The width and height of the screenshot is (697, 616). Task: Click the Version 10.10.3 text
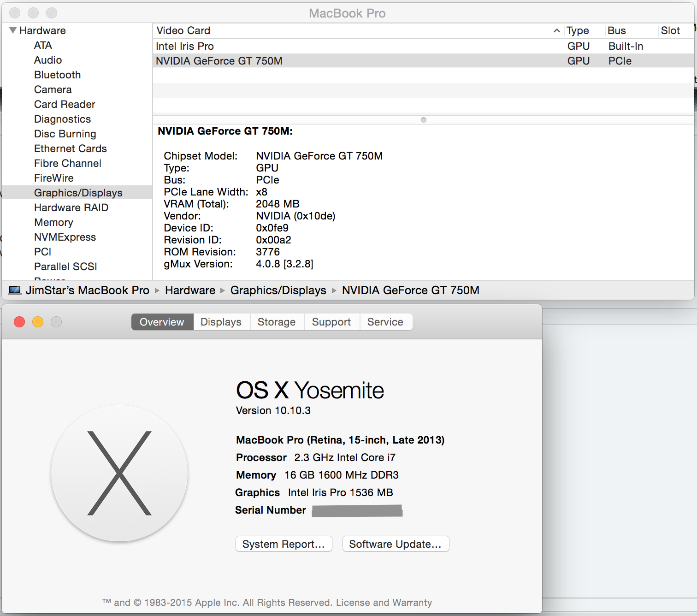pos(273,410)
